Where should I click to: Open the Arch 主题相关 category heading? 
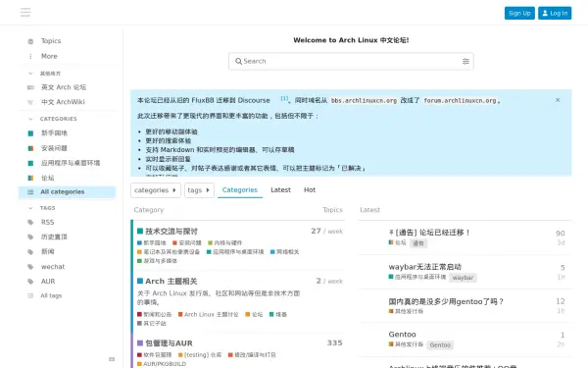(171, 282)
